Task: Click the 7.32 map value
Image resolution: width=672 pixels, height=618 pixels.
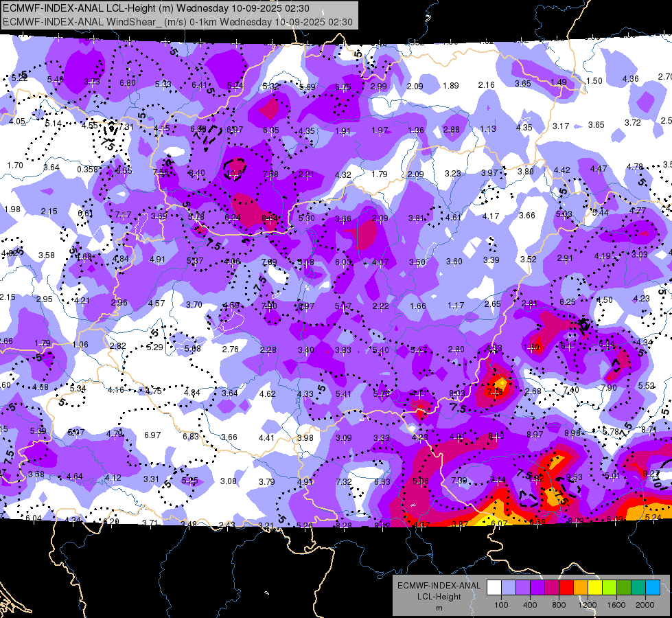Action: tap(344, 482)
